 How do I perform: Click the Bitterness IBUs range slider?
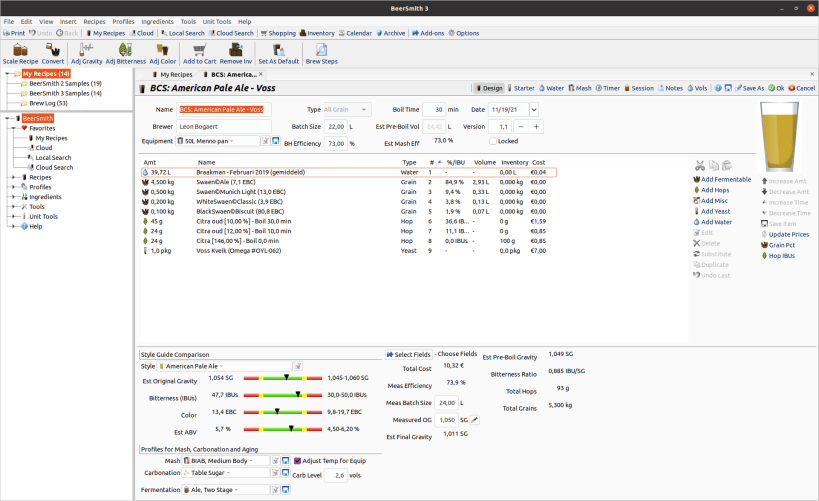click(x=283, y=394)
